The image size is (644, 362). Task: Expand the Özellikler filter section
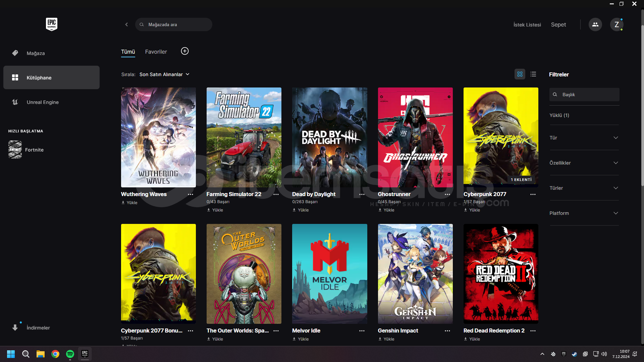pos(584,163)
